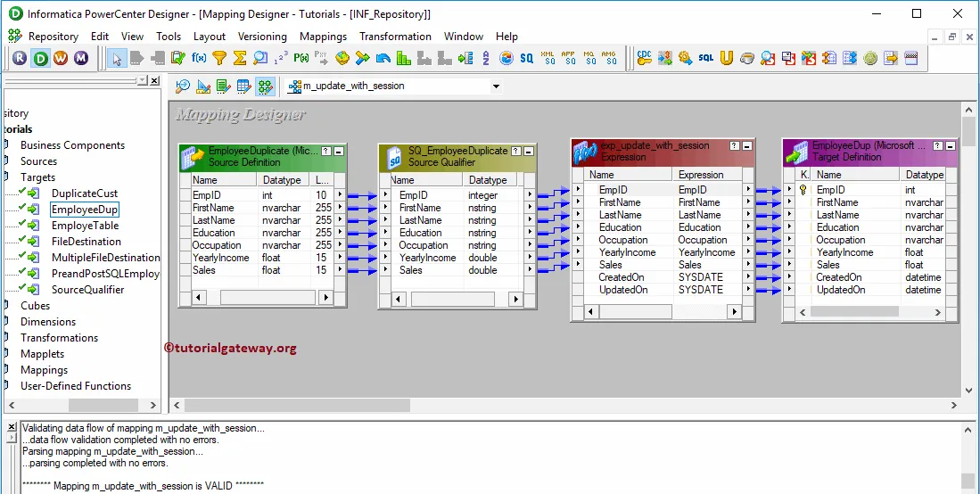Add a Stored Procedure P(x) transformation
The width and height of the screenshot is (980, 494).
[x=302, y=59]
